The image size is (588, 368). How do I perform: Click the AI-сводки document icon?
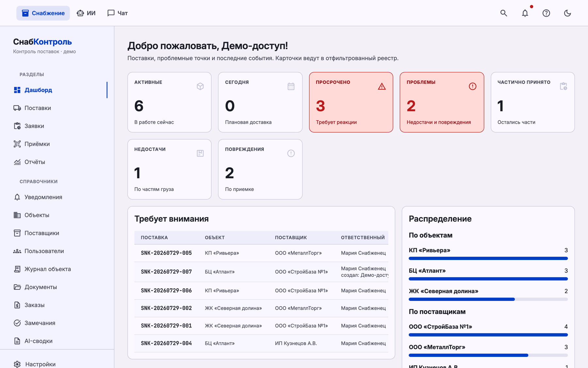point(17,341)
